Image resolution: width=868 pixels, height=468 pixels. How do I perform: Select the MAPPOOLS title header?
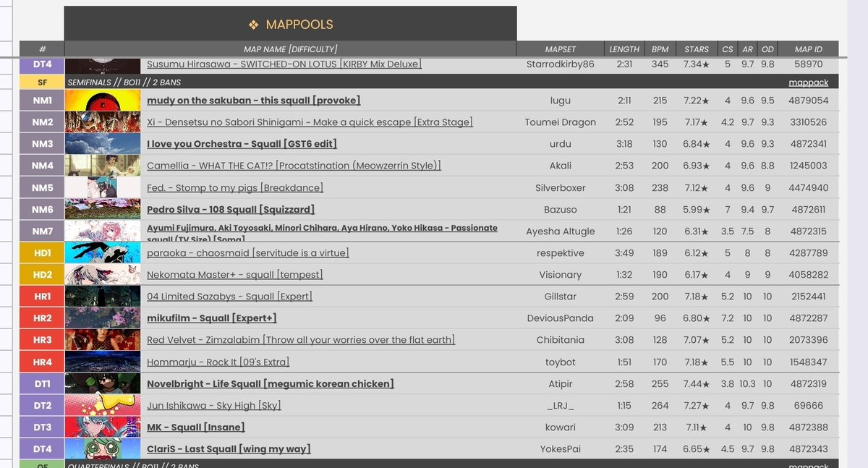[291, 24]
